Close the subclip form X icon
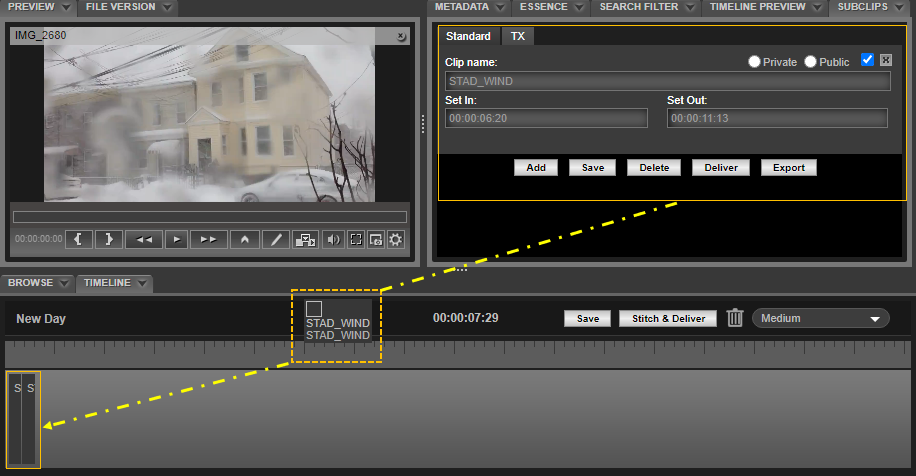Screen dimensions: 916x476 [886, 60]
